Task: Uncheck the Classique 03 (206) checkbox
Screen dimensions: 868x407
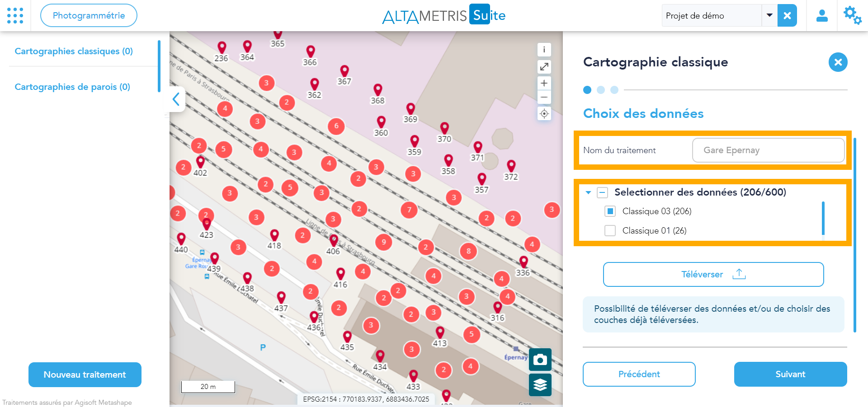Action: tap(610, 211)
